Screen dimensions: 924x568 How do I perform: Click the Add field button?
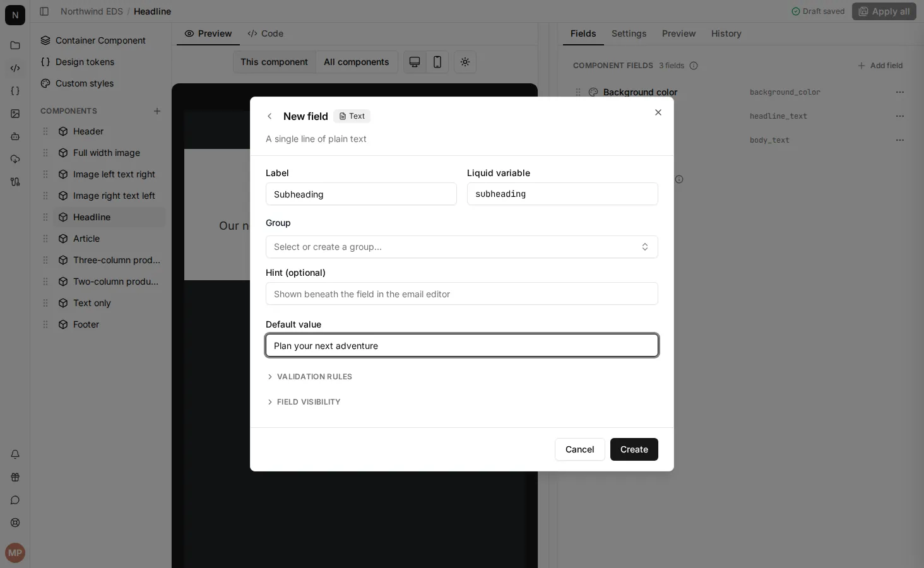pos(880,66)
